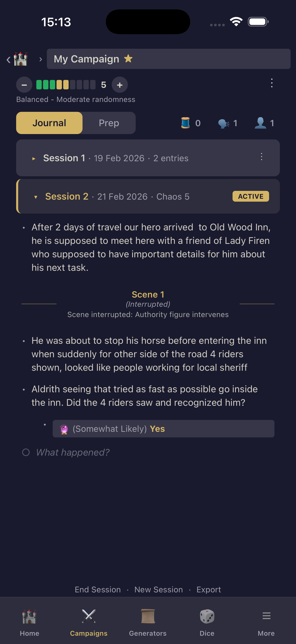
Task: Increase chaos factor with plus button
Action: click(120, 85)
